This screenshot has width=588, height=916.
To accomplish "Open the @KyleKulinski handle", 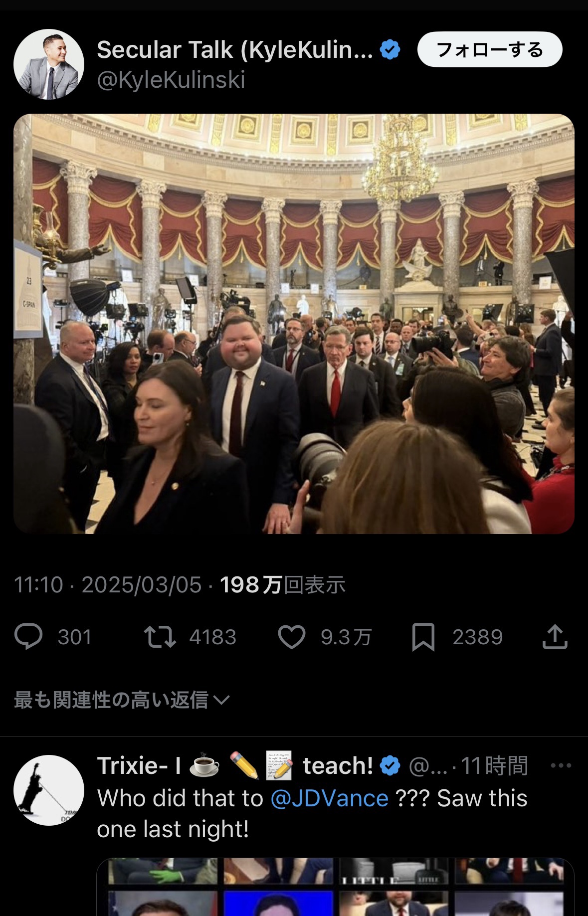I will [x=171, y=80].
